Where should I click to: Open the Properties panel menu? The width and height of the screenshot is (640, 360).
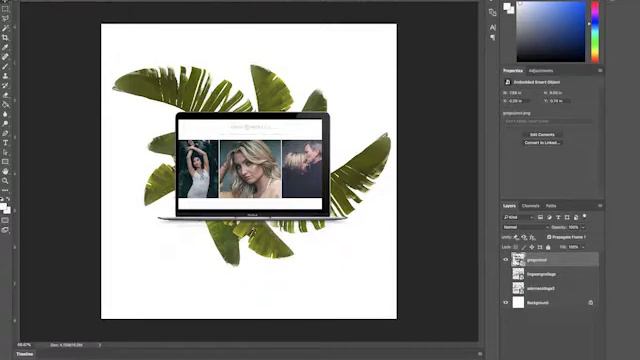pyautogui.click(x=600, y=71)
